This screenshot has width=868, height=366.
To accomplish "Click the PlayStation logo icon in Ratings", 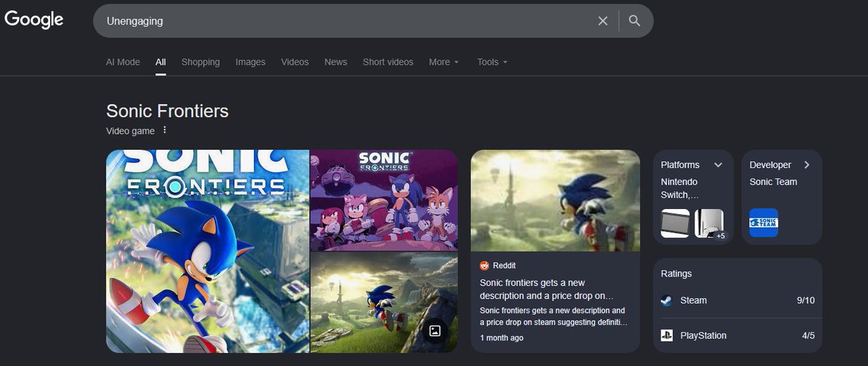I will point(667,336).
